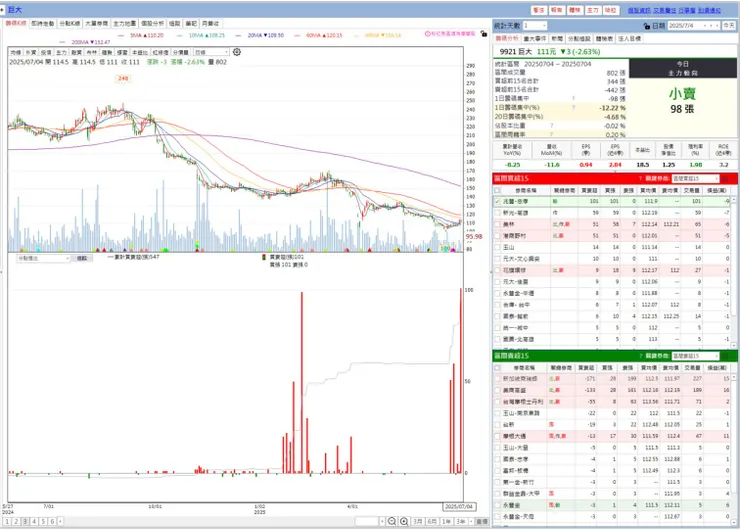Click the zoom in magnifier icon
This screenshot has width=740, height=530.
404,521
